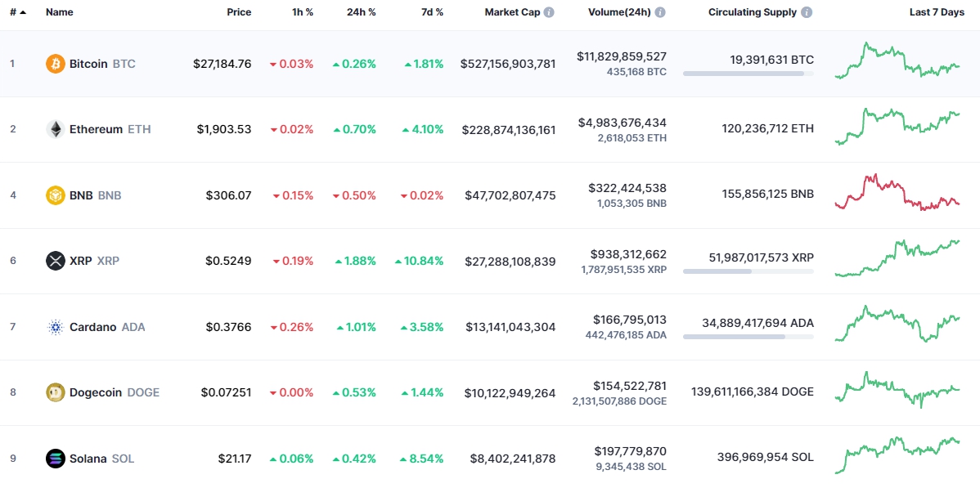
Task: Open the Solana coin page link
Action: (x=90, y=459)
